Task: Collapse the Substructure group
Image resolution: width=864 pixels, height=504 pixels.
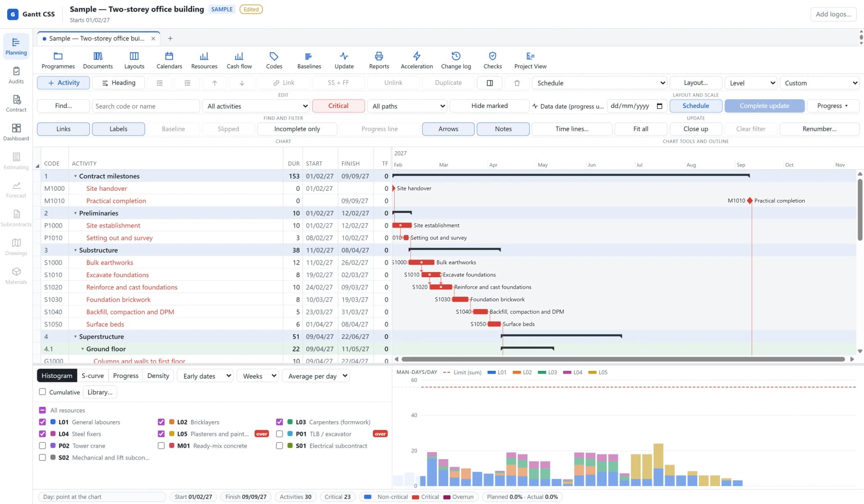Action: [x=75, y=250]
